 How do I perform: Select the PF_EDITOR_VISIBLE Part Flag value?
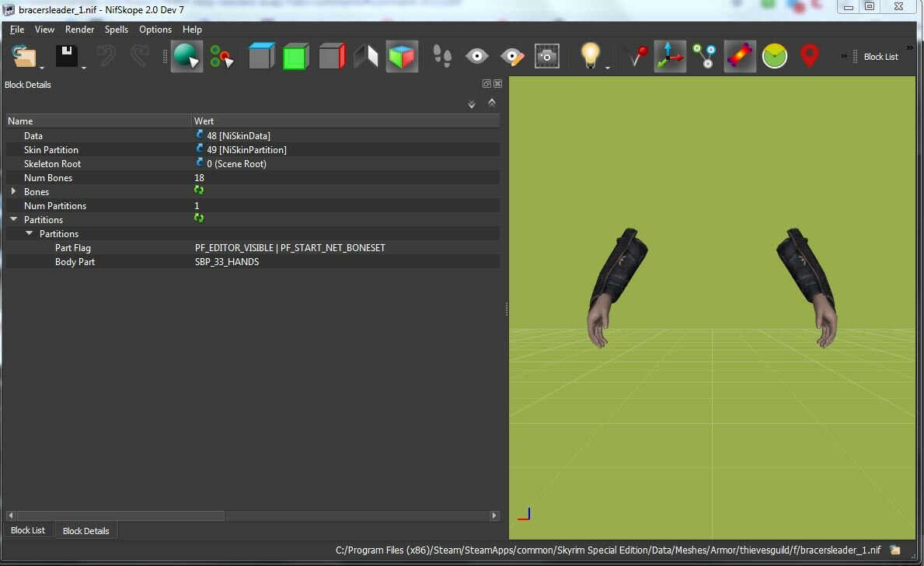point(290,247)
